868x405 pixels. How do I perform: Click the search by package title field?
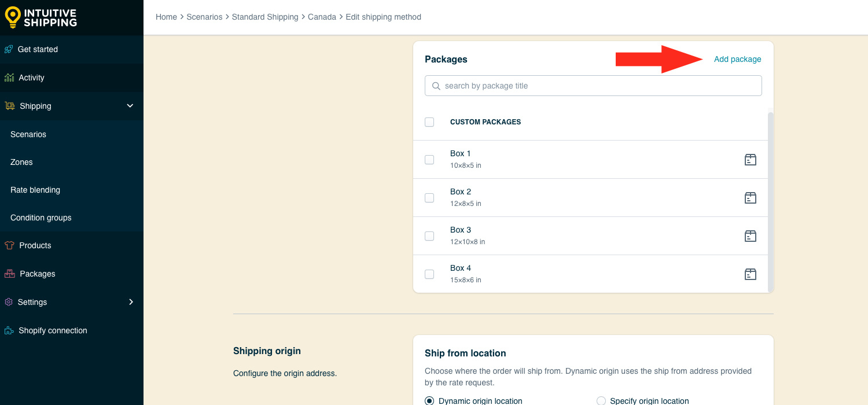click(x=593, y=86)
